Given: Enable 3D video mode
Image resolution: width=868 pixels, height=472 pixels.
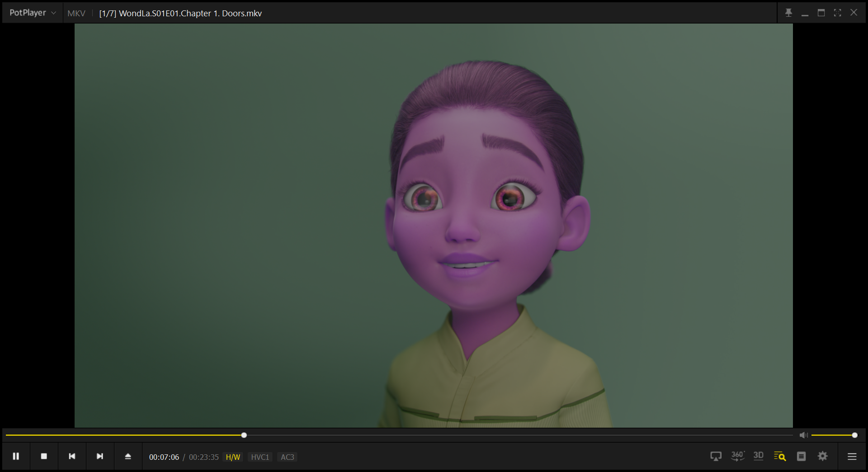Looking at the screenshot, I should [759, 456].
